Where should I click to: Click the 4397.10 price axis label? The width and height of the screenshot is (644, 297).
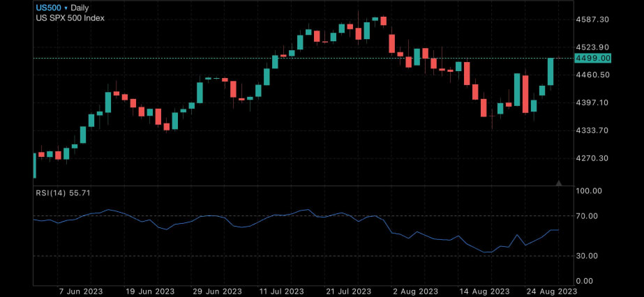pyautogui.click(x=593, y=102)
